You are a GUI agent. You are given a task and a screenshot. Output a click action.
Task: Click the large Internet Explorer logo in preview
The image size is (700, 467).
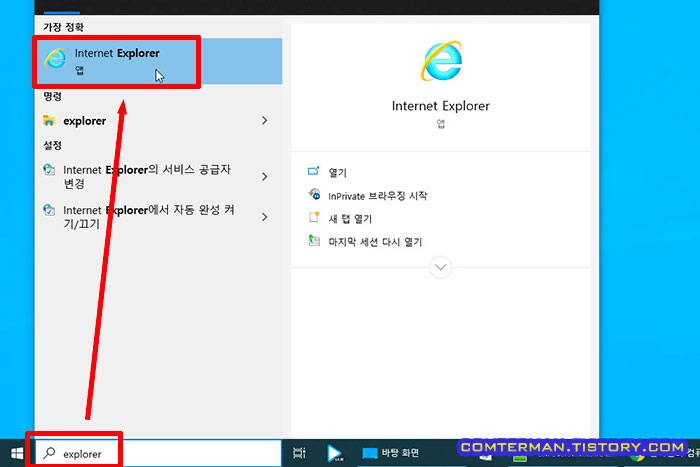click(441, 61)
